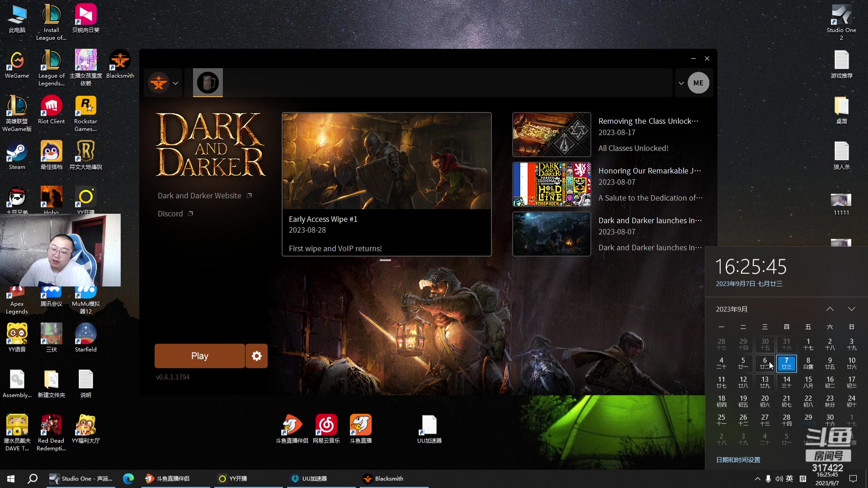This screenshot has width=868, height=488.
Task: Expand the chevron next to ME avatar
Action: [681, 83]
